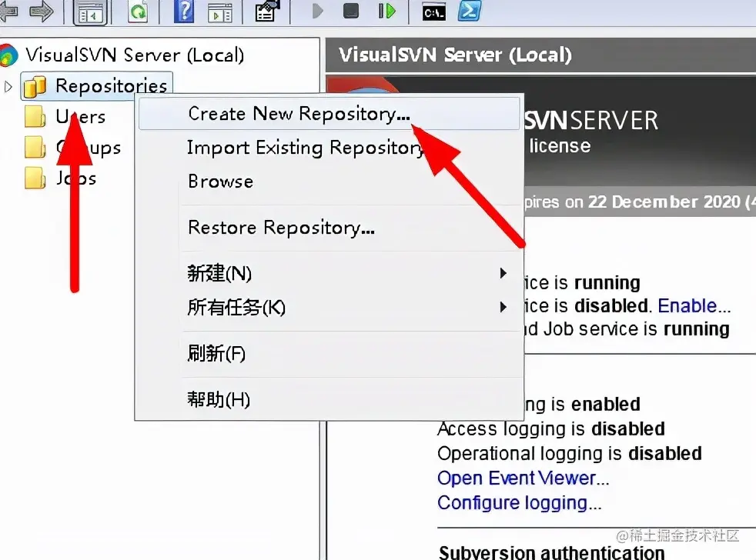Open the 新建(N) submenu
Viewport: 756px width, 560px height.
pos(329,273)
